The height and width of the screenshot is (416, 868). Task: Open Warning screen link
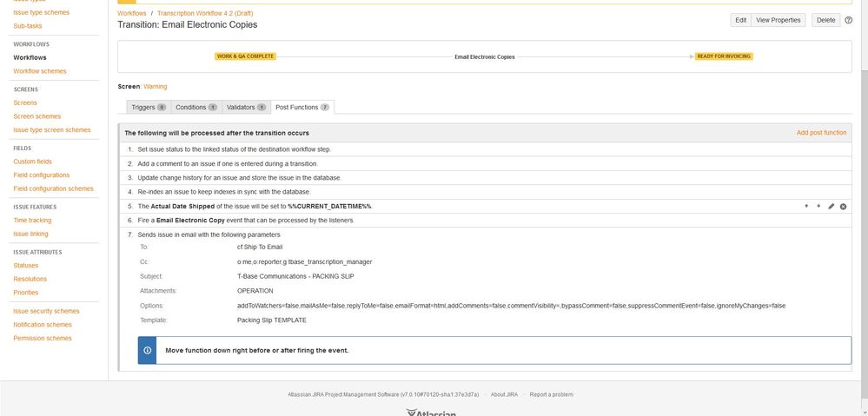click(155, 86)
